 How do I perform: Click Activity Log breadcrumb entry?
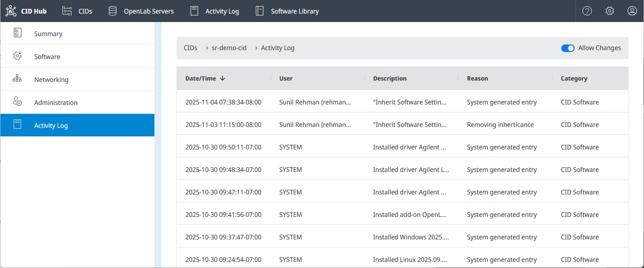[278, 48]
